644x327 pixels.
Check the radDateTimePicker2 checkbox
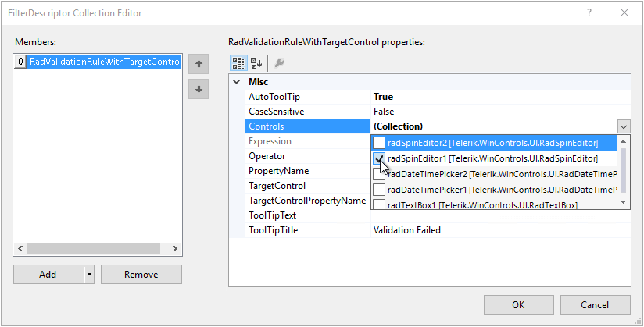(x=379, y=174)
